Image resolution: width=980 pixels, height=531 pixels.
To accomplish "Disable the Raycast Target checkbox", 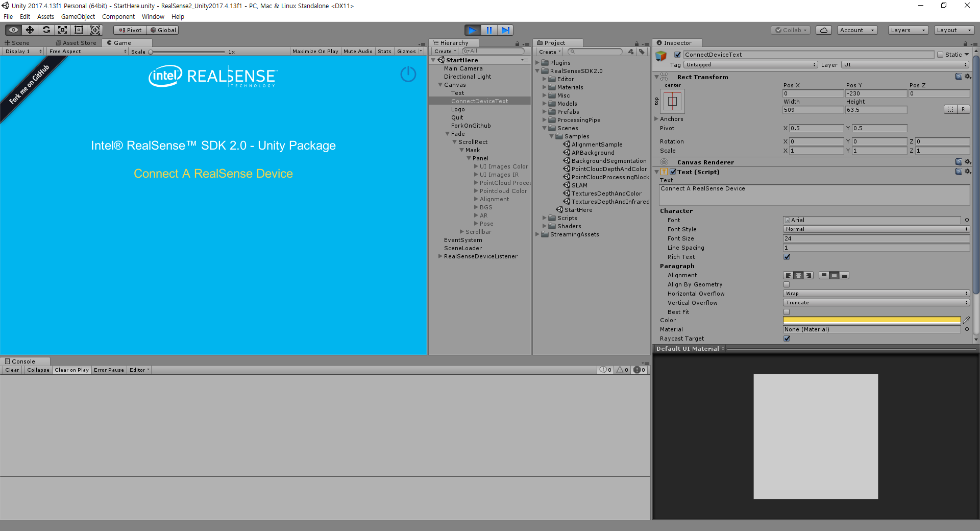I will (786, 339).
